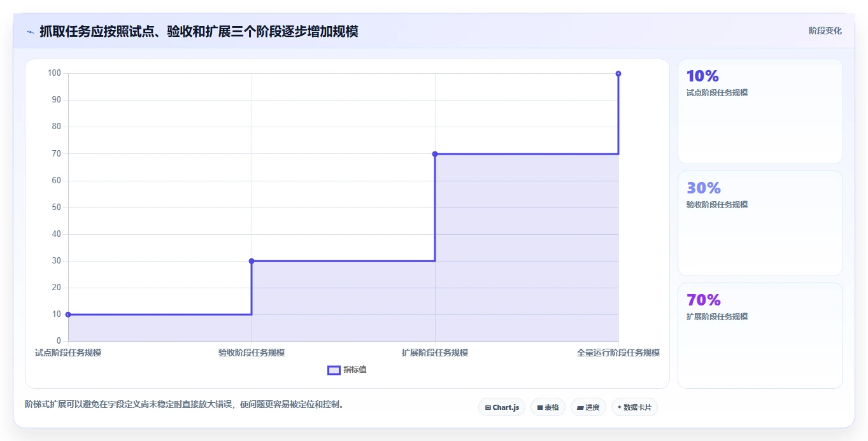
Task: Toggle the 指标值 legend entry
Action: (x=347, y=370)
